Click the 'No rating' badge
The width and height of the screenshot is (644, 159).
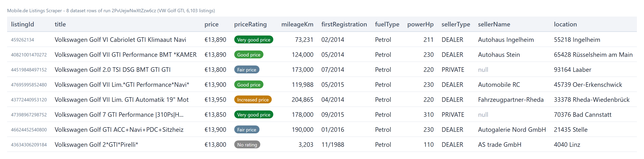pos(247,145)
